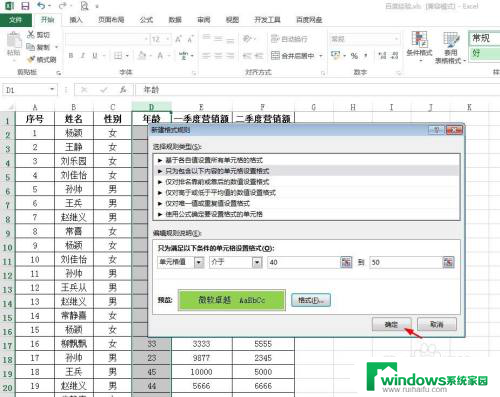Select the third rule type about ranked values
Viewport: 500px width, 397px height.
coord(306,182)
